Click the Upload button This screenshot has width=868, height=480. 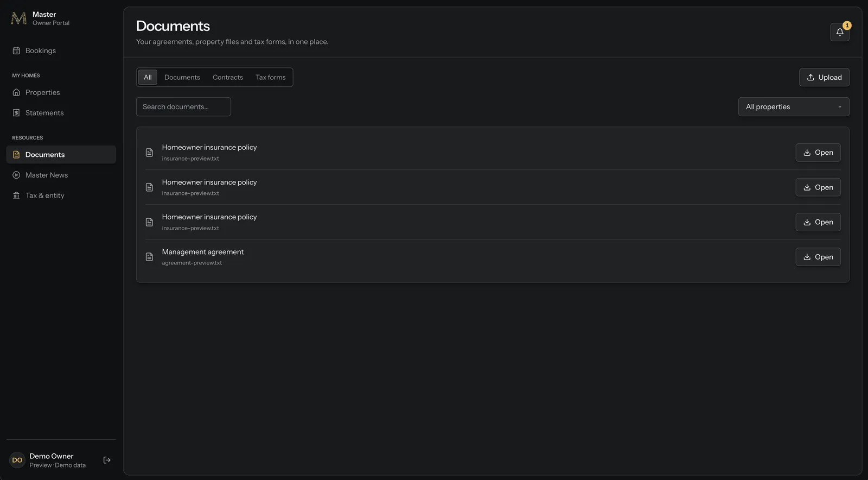click(824, 77)
